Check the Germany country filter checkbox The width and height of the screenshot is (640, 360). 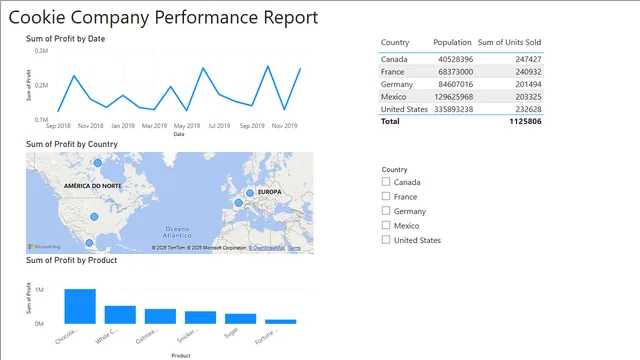386,211
